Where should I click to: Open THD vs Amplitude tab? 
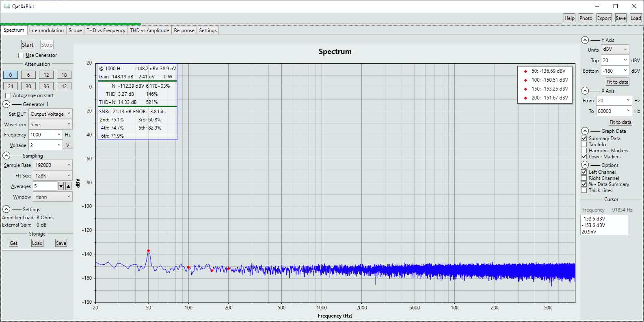[149, 30]
